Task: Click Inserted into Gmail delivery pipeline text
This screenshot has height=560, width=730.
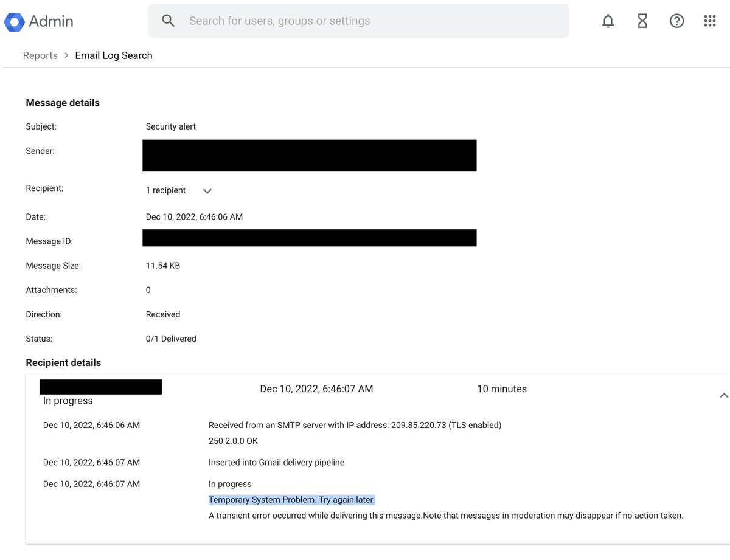Action: (x=276, y=462)
